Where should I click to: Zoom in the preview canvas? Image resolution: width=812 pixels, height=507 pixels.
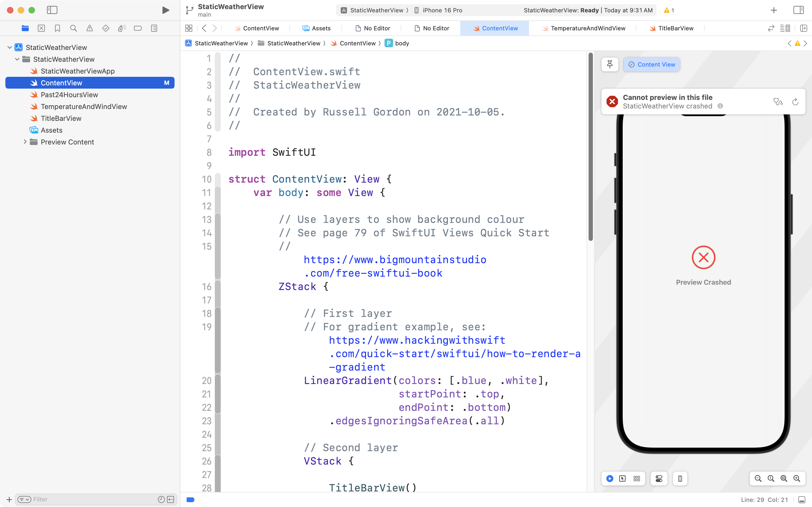tap(797, 479)
